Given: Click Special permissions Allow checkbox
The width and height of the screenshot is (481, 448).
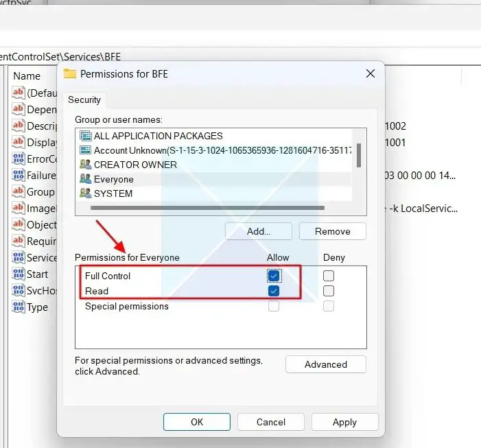Looking at the screenshot, I should 274,306.
